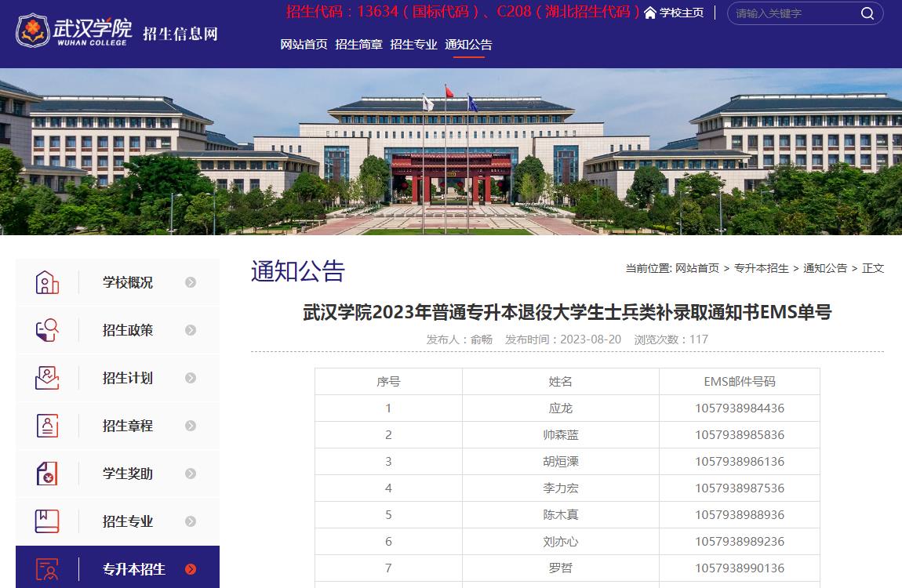Open 学校概况 in the sidebar
Screen dimensions: 902x588
[x=128, y=282]
